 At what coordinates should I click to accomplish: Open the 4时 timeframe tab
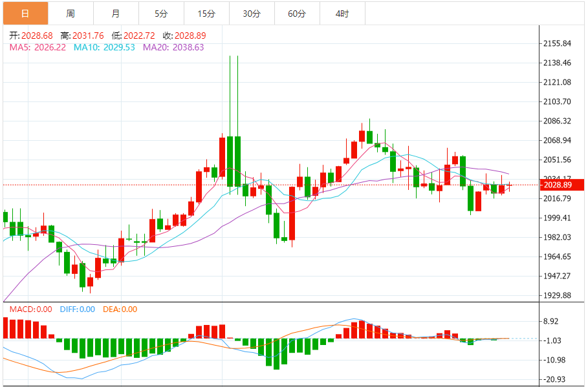click(x=342, y=14)
